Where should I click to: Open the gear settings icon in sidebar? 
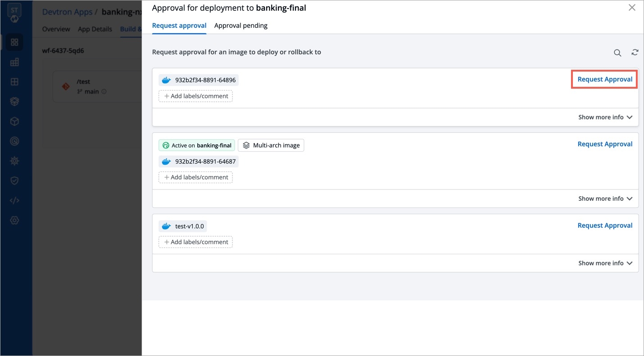(x=14, y=220)
